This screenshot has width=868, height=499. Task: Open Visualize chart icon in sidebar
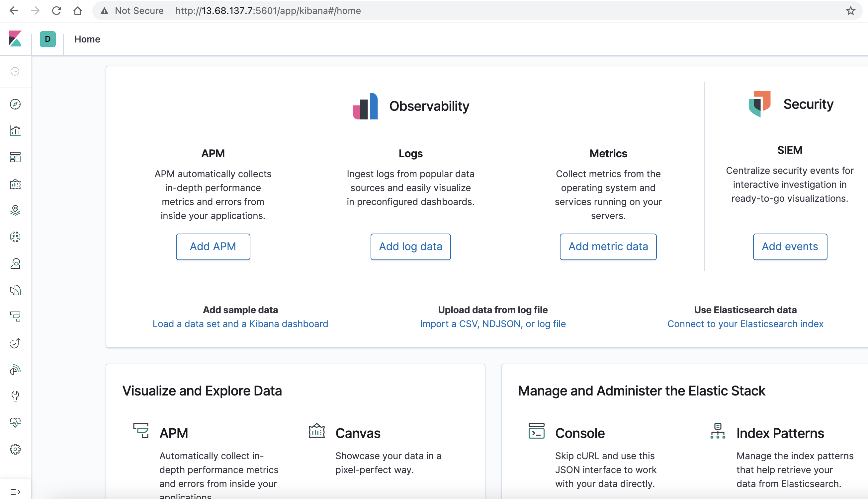click(15, 131)
